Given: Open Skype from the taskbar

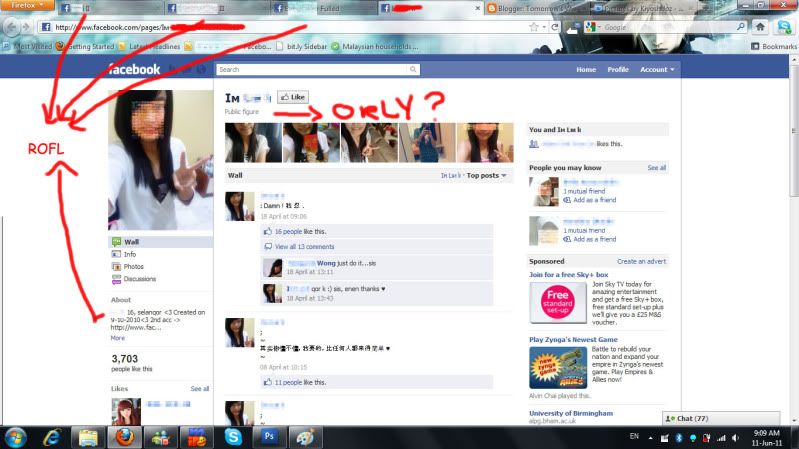Looking at the screenshot, I should [x=233, y=438].
